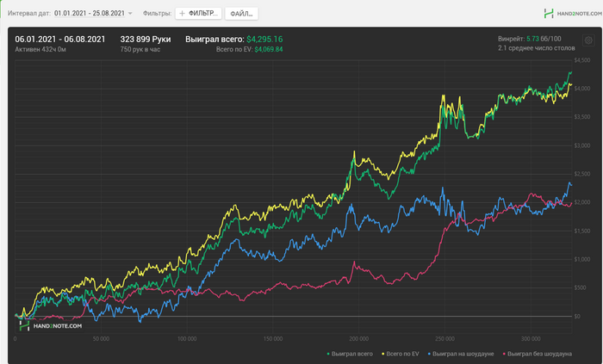Click the $2,000 y-axis label

(582, 202)
